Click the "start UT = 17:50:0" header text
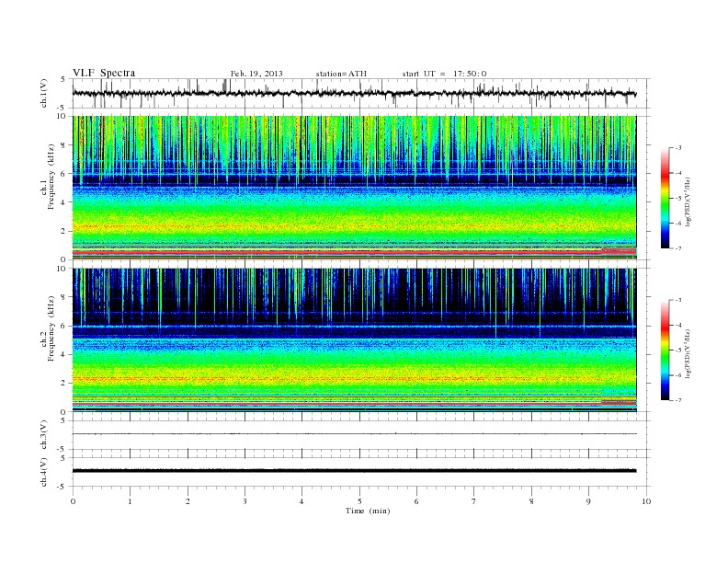728x563 pixels. point(444,74)
